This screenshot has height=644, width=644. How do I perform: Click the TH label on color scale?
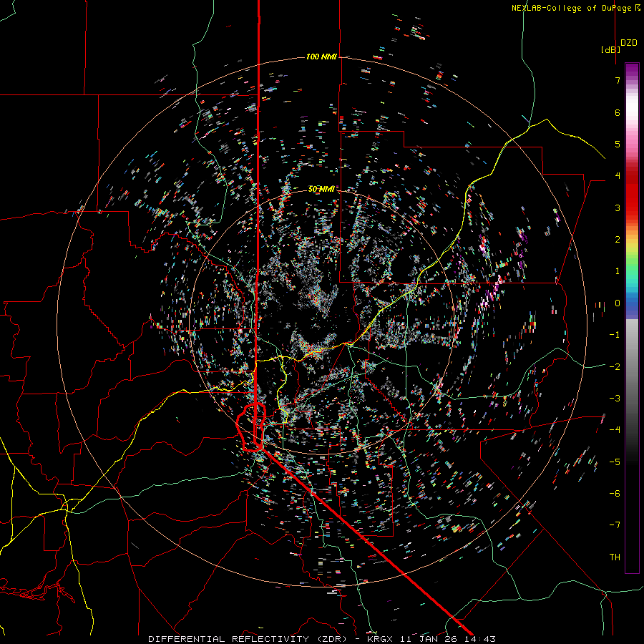click(615, 557)
